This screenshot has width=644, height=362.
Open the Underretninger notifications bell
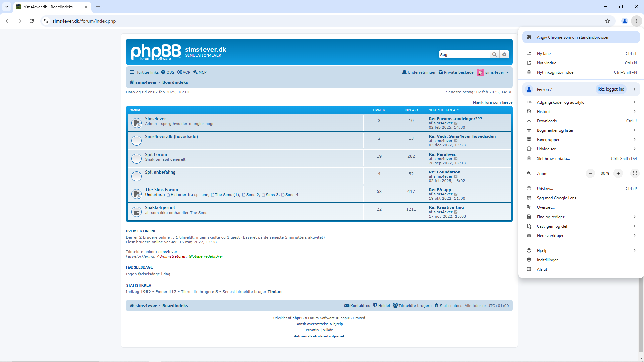pyautogui.click(x=419, y=72)
